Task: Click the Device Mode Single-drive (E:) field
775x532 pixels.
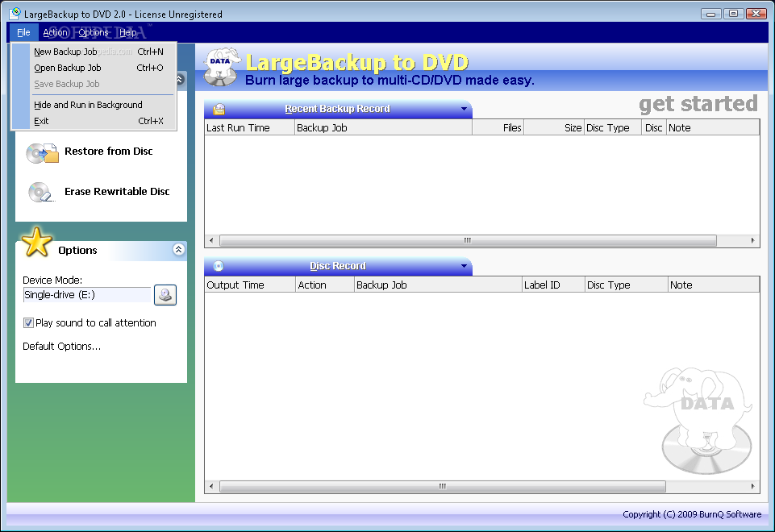Action: click(87, 295)
